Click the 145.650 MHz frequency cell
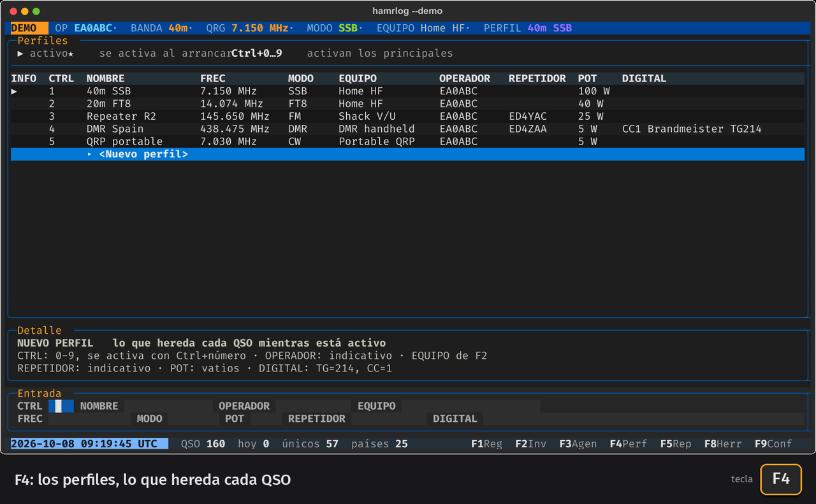The image size is (816, 504). click(235, 116)
